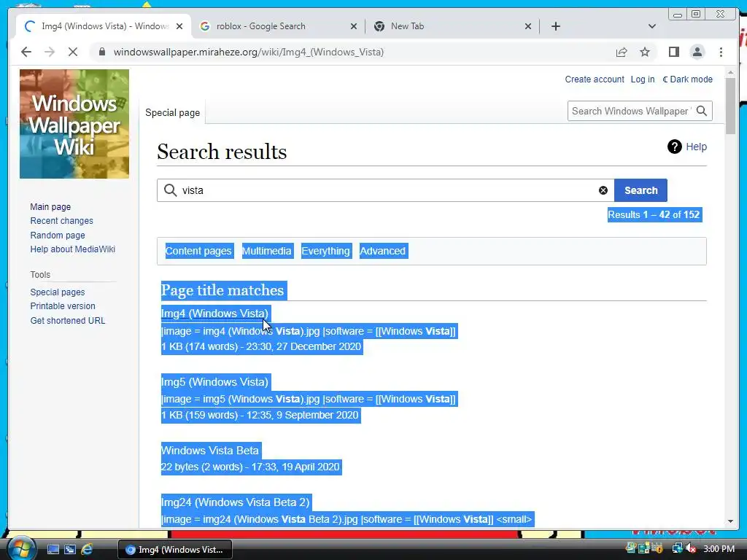Open Recent changes in sidebar
Viewport: 747px width, 560px height.
pos(61,221)
